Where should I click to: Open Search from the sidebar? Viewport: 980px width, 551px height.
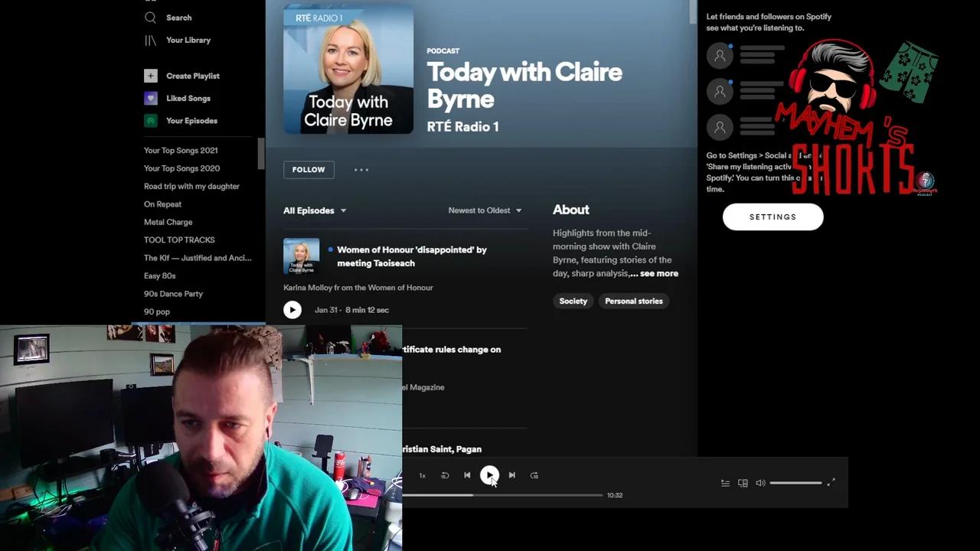[x=178, y=18]
